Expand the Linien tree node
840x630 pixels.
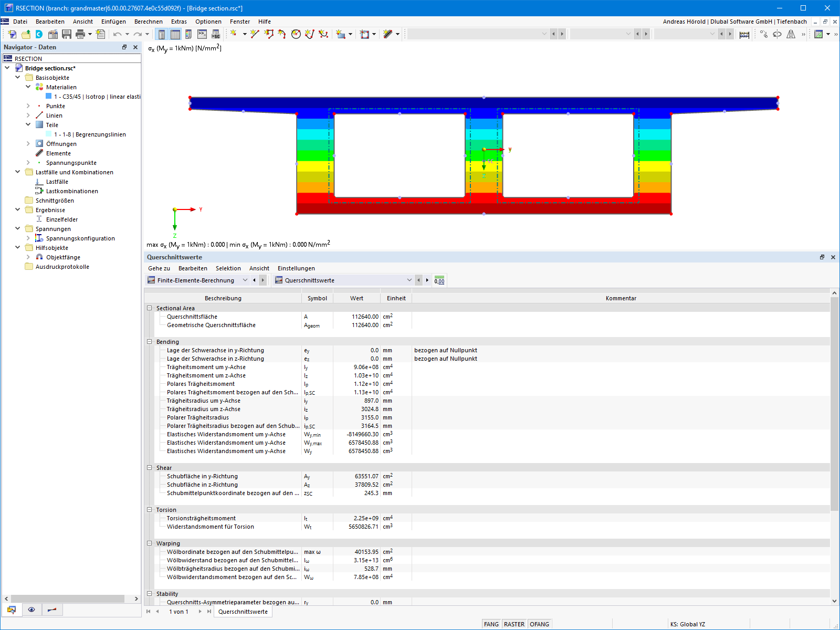point(28,115)
